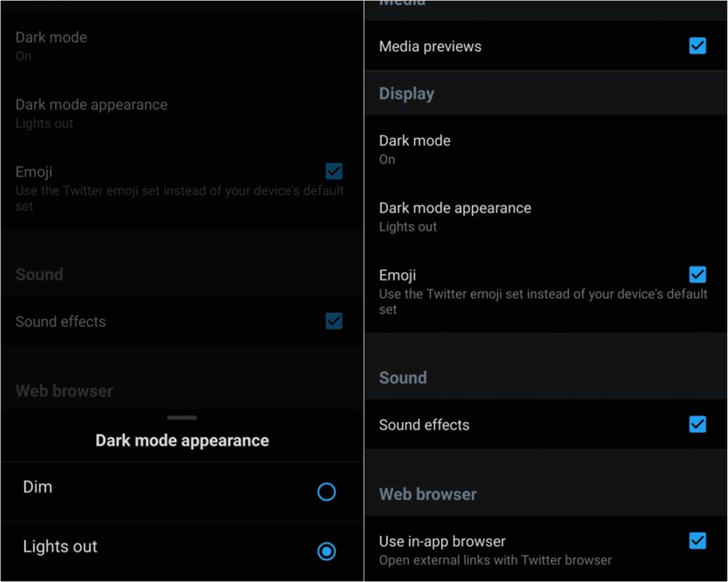Click the Display section header
The width and height of the screenshot is (728, 582).
click(407, 93)
